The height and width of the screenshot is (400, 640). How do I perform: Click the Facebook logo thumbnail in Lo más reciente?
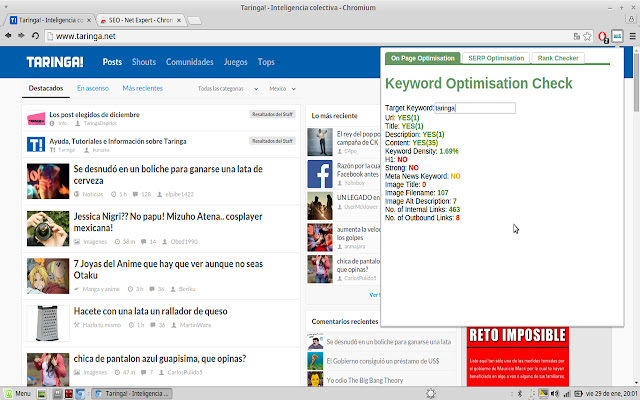coord(320,174)
